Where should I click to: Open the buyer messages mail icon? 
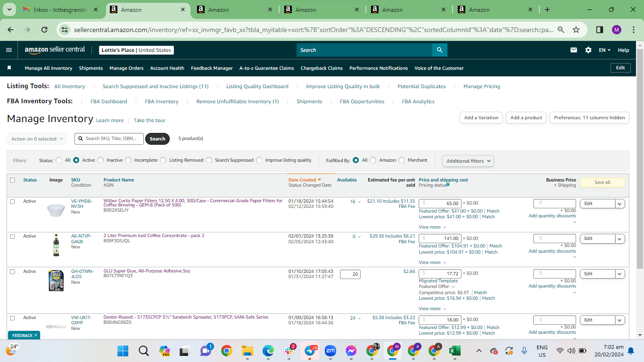pyautogui.click(x=574, y=50)
